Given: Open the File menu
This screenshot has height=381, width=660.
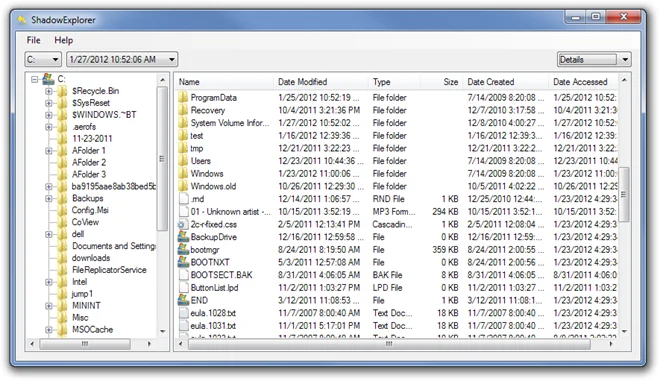Looking at the screenshot, I should pos(33,40).
